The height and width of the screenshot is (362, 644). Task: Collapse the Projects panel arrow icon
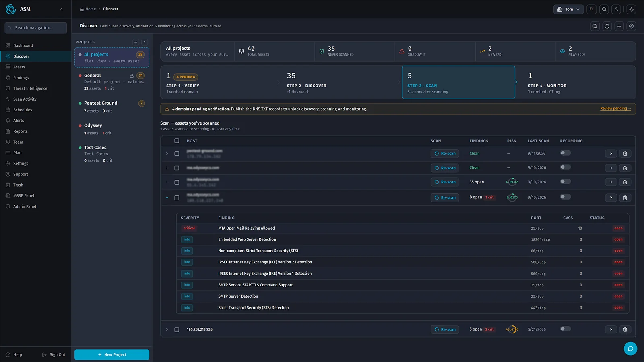click(144, 42)
